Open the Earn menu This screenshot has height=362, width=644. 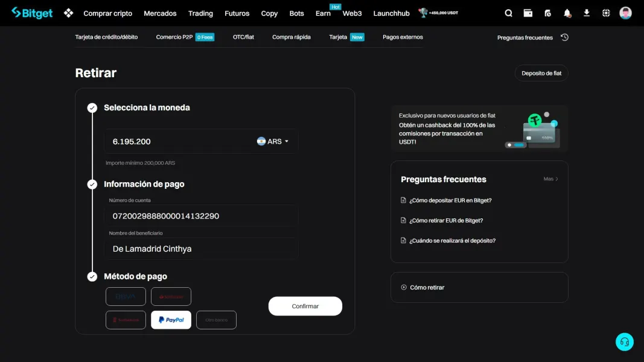click(323, 13)
